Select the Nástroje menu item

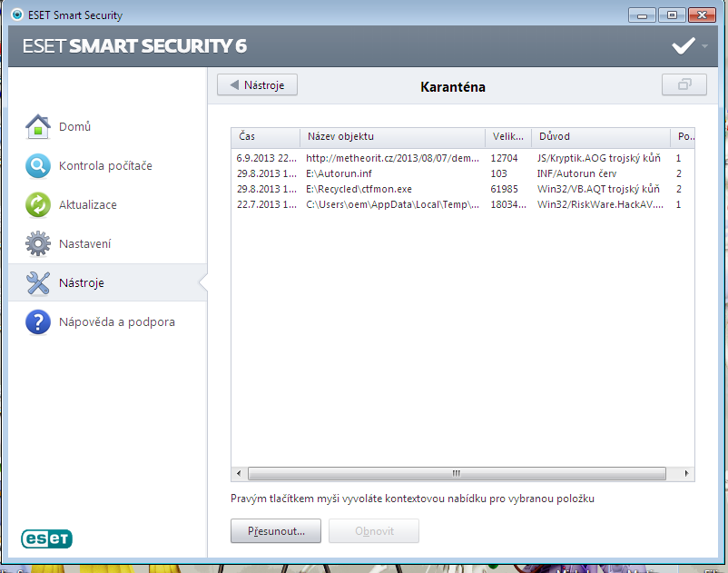[x=108, y=282]
